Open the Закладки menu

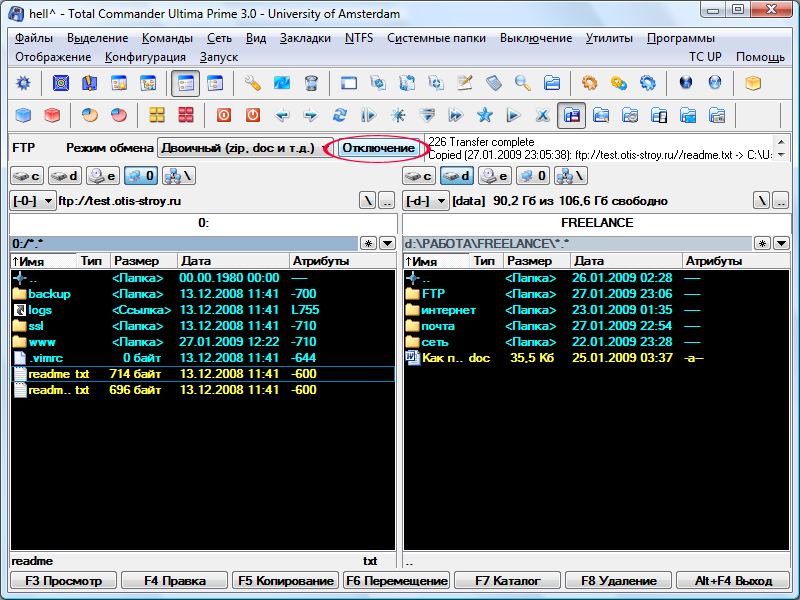[x=305, y=38]
